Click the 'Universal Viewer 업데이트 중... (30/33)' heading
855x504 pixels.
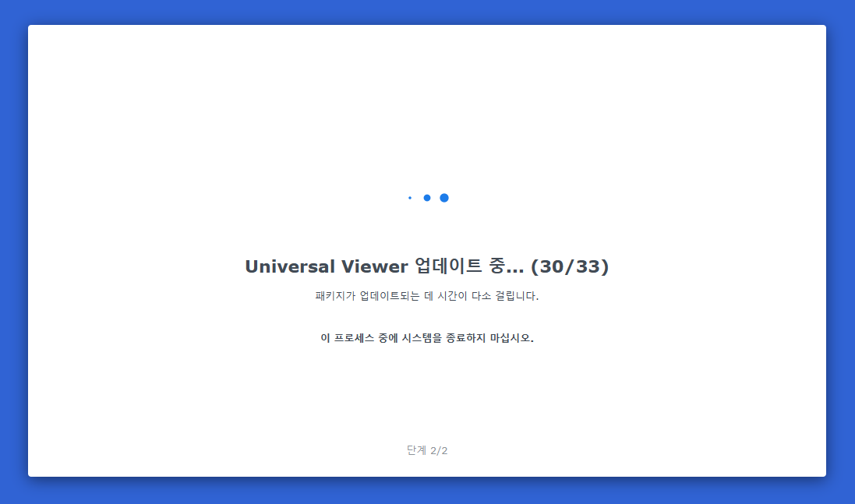427,266
